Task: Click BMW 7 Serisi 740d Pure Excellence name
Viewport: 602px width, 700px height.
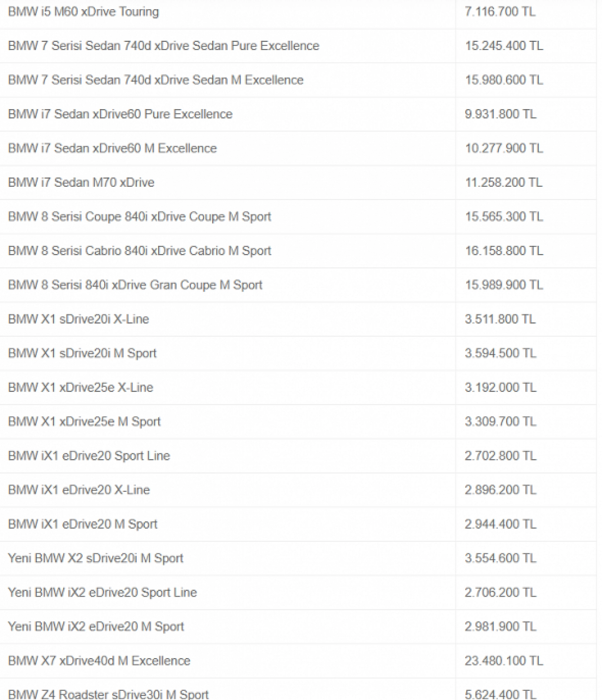Action: click(x=164, y=46)
